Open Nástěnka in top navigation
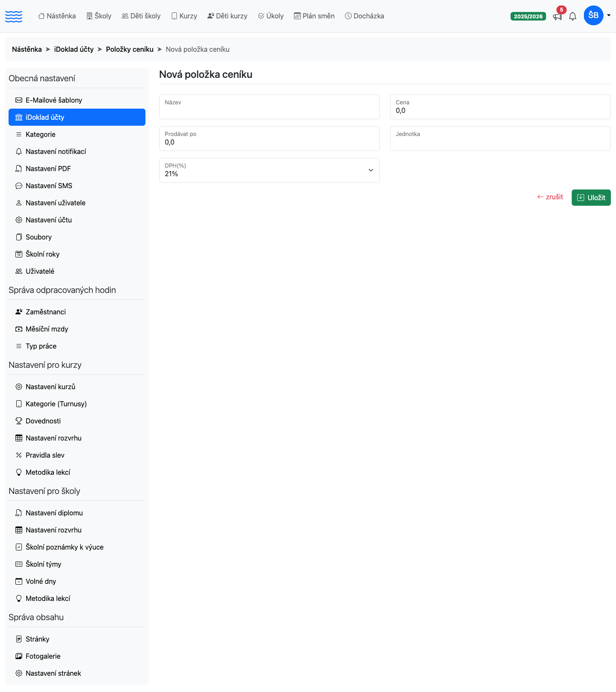Screen dimensions: 616x692 coord(57,16)
